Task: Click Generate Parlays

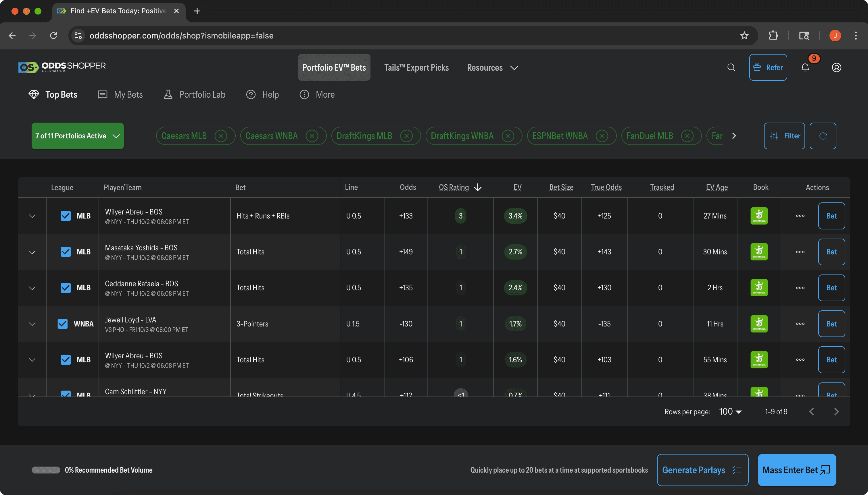Action: pos(702,470)
